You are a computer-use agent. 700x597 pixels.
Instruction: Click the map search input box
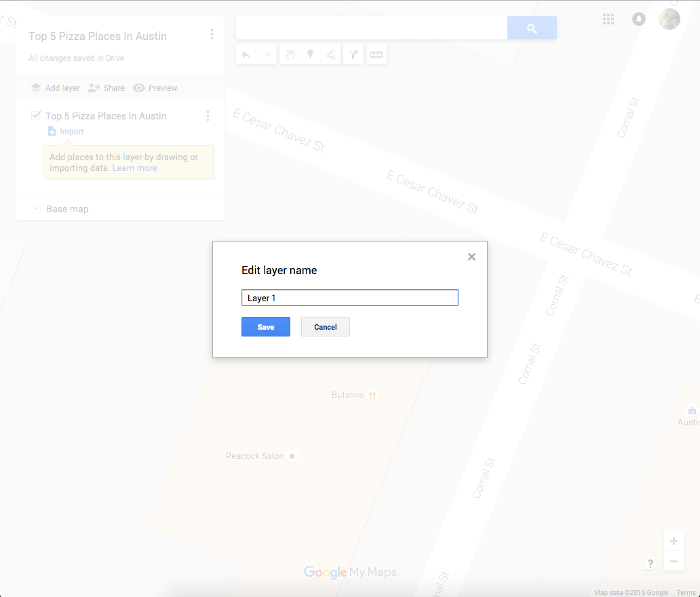click(372, 28)
